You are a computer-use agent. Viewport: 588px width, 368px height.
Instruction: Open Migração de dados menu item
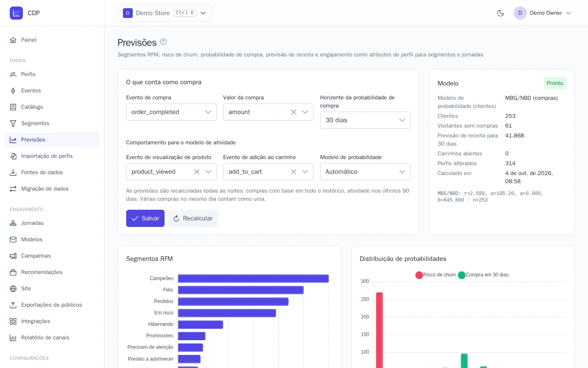pos(52,189)
